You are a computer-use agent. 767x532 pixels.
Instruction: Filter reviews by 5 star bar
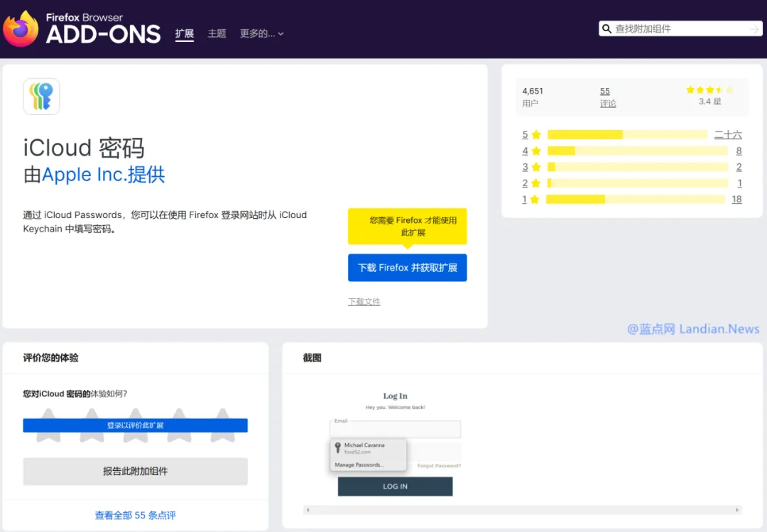[627, 134]
